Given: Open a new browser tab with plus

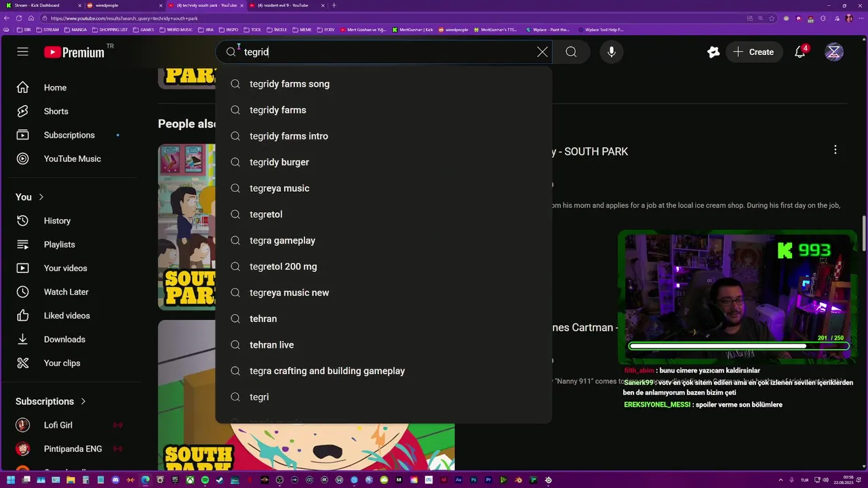Looking at the screenshot, I should [334, 5].
